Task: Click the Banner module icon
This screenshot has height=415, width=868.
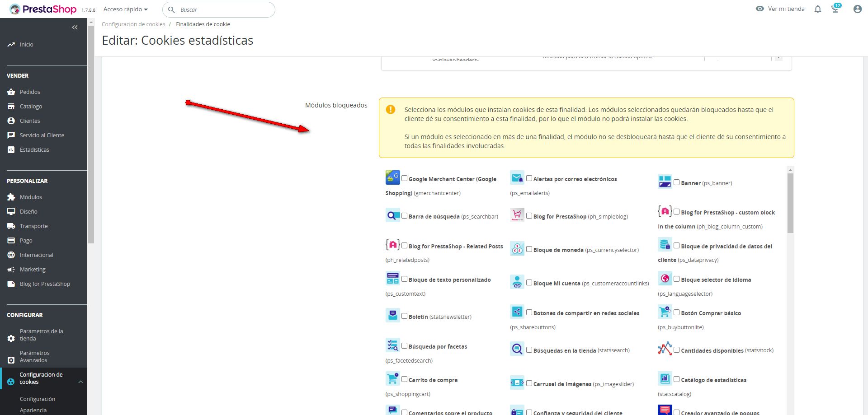Action: pyautogui.click(x=665, y=182)
